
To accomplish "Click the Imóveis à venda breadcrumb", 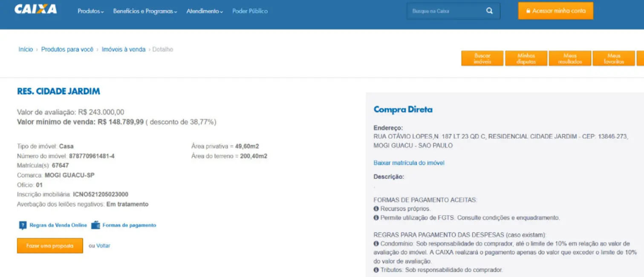I will [123, 49].
